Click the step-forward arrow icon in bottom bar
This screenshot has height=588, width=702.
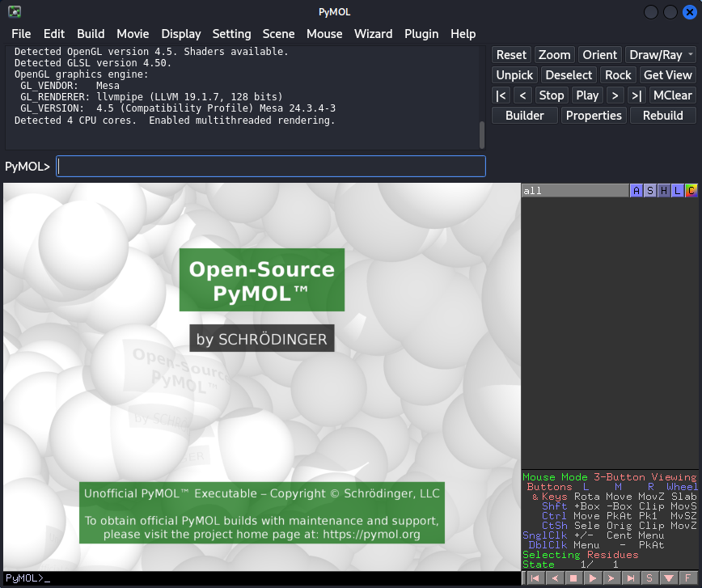click(611, 578)
